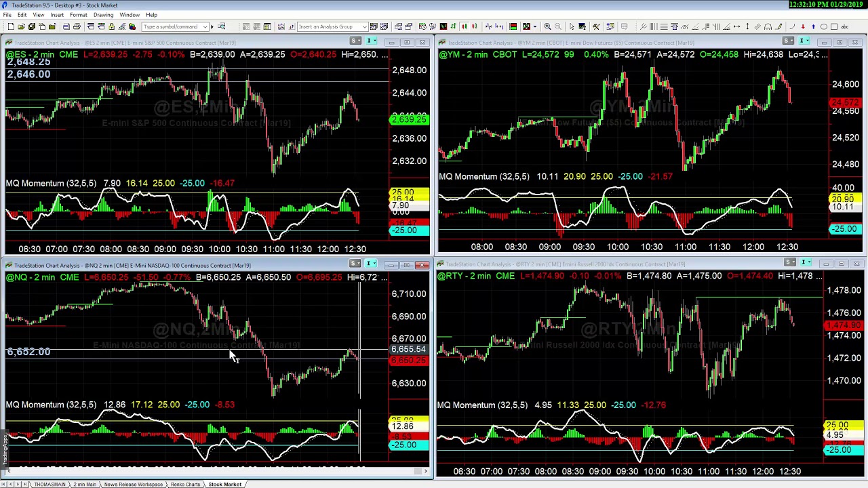Click the red down arrow annotation tool
The width and height of the screenshot is (868, 488).
[803, 26]
